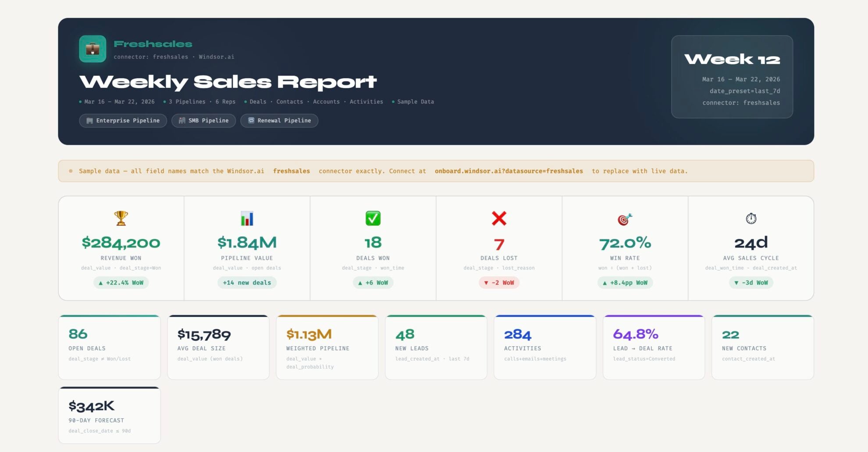Click the bar chart icon for Pipeline Value

point(247,218)
